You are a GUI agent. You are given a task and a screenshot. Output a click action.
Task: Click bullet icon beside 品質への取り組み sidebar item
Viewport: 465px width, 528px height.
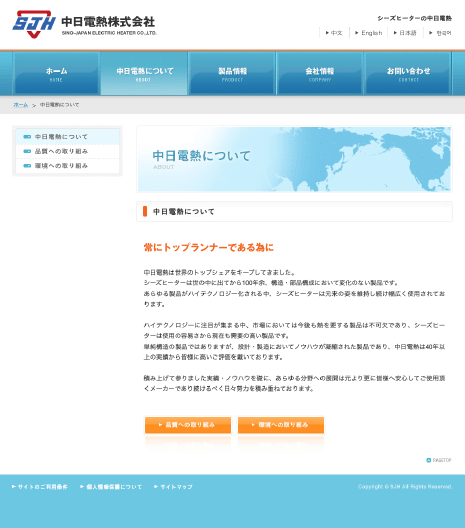coord(27,152)
